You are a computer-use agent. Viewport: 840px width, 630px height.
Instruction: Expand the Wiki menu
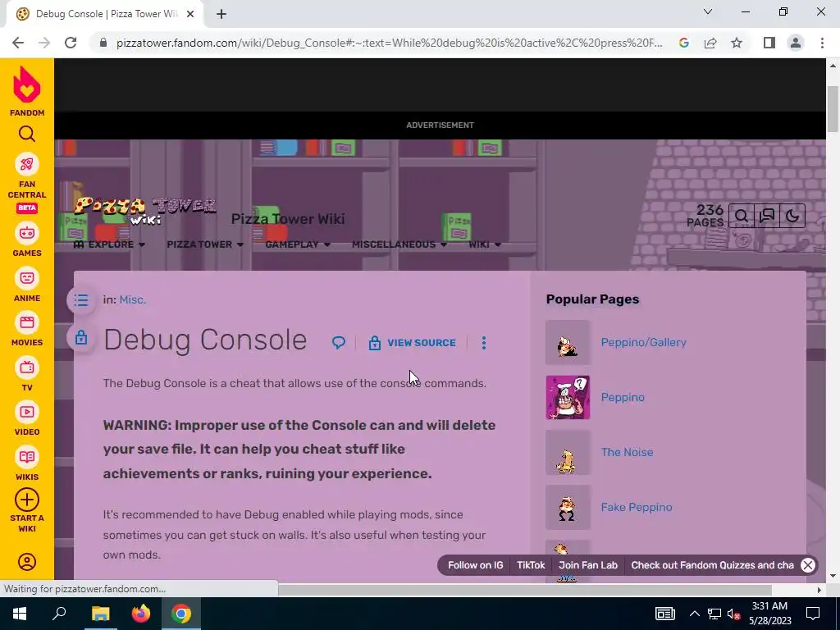pos(485,244)
